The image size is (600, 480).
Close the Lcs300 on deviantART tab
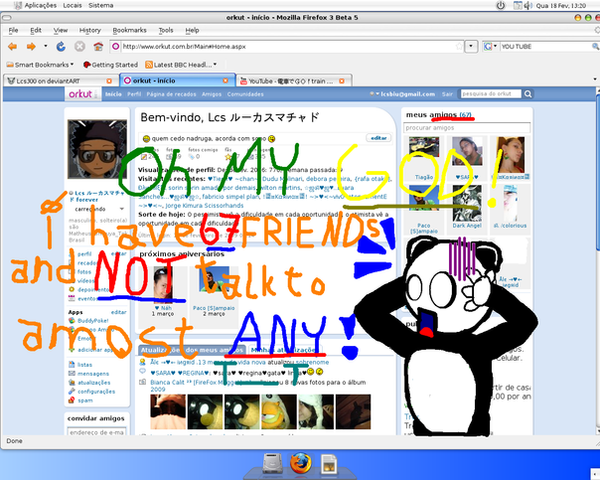[109, 81]
